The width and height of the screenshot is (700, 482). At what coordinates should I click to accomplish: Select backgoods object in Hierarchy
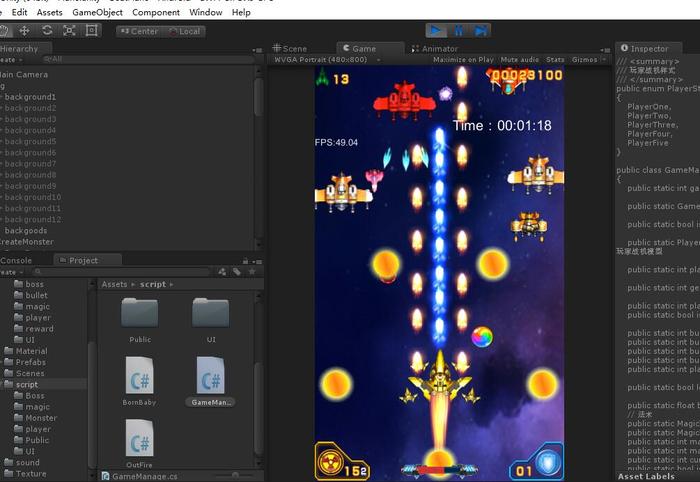(25, 231)
